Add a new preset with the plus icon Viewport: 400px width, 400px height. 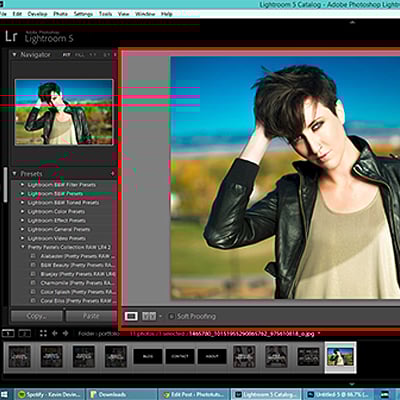click(112, 173)
